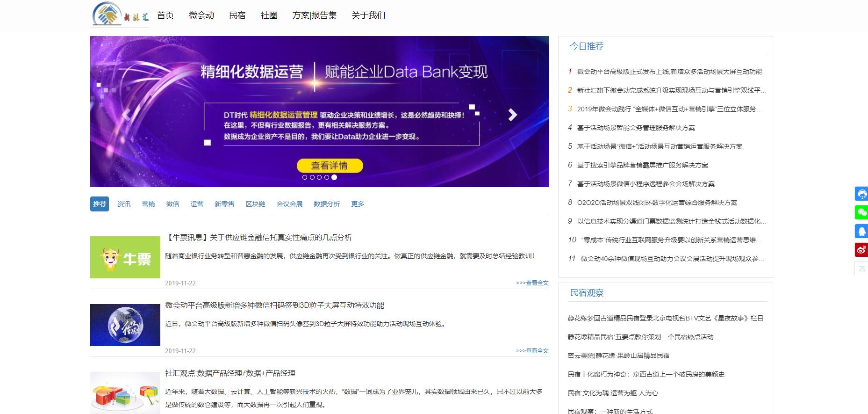Open recommendation 2 新社汇旗下微会动完成系统升级

tap(671, 90)
